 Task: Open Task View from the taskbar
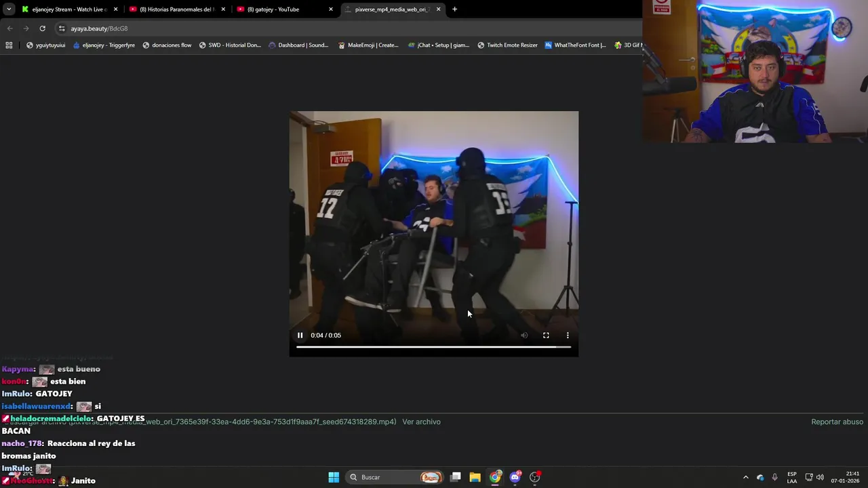456,477
